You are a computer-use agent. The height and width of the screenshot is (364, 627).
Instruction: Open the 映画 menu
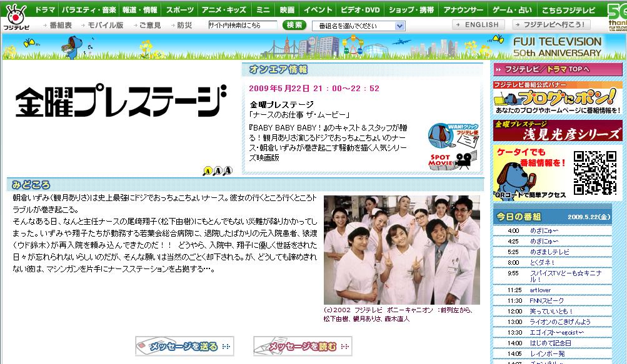pos(287,9)
